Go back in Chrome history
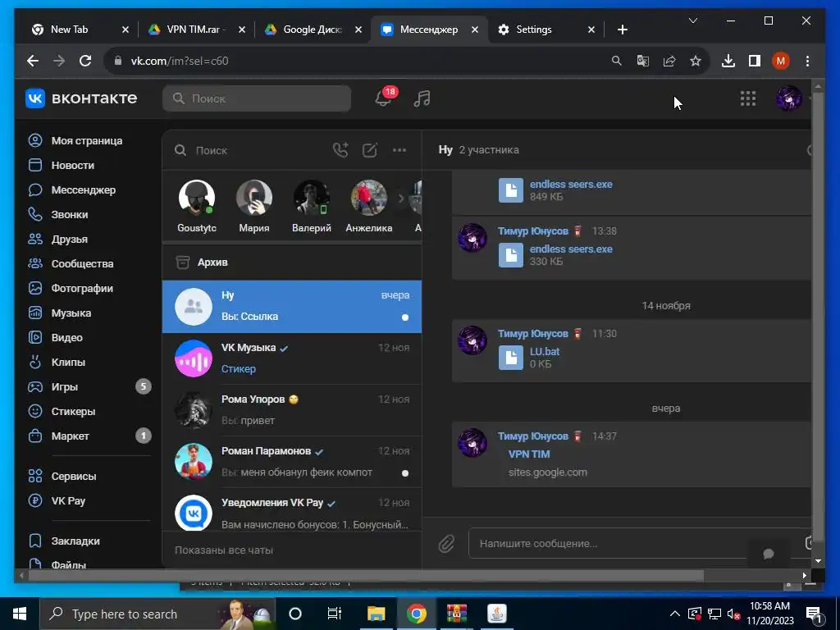Image resolution: width=840 pixels, height=630 pixels. point(33,61)
